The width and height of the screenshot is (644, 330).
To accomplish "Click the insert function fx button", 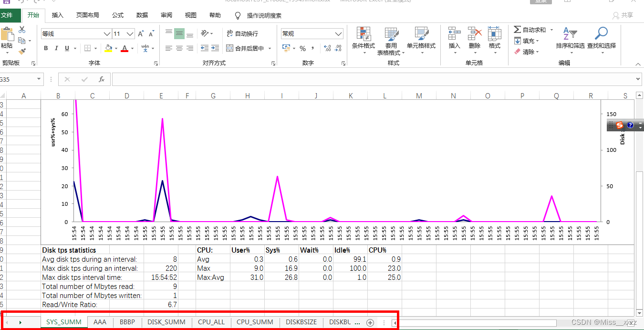I will (101, 79).
